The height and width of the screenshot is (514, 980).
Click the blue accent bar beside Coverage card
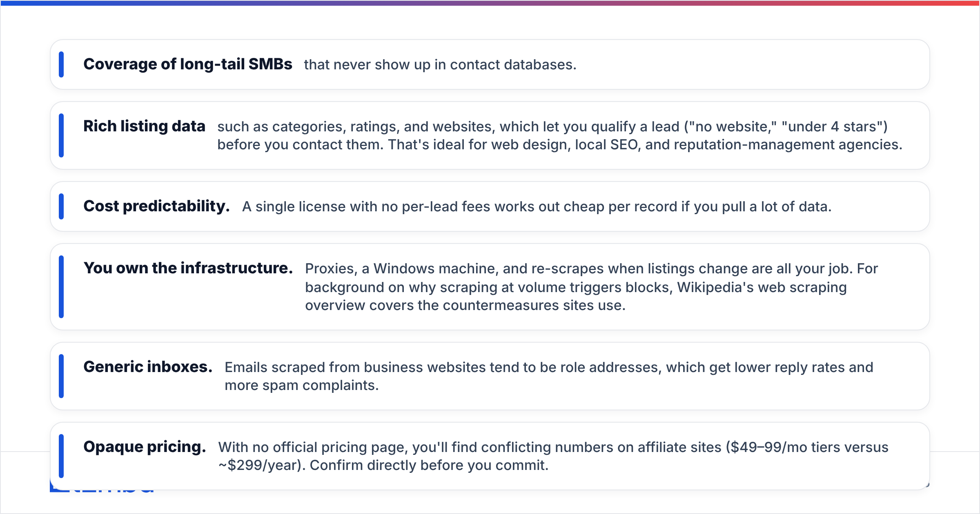tap(61, 64)
